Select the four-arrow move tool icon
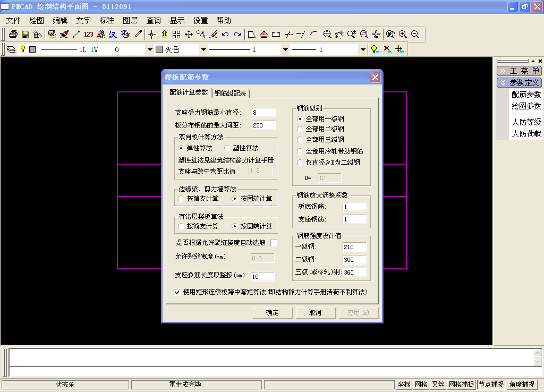Image resolution: width=544 pixels, height=392 pixels. coord(189,35)
